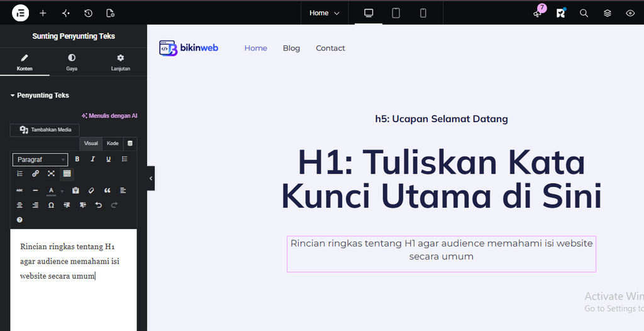This screenshot has height=331, width=644.
Task: Apply the text color A button
Action: pos(52,191)
